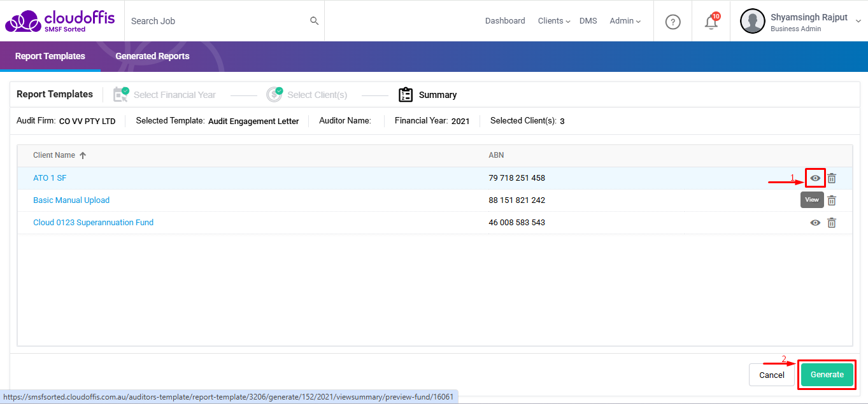
Task: Expand the Clients menu
Action: 554,21
